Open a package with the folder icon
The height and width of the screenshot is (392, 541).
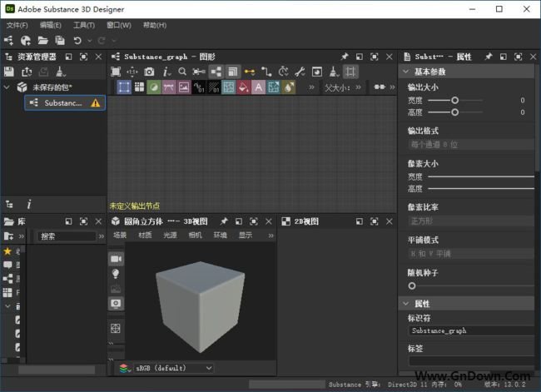coord(42,41)
